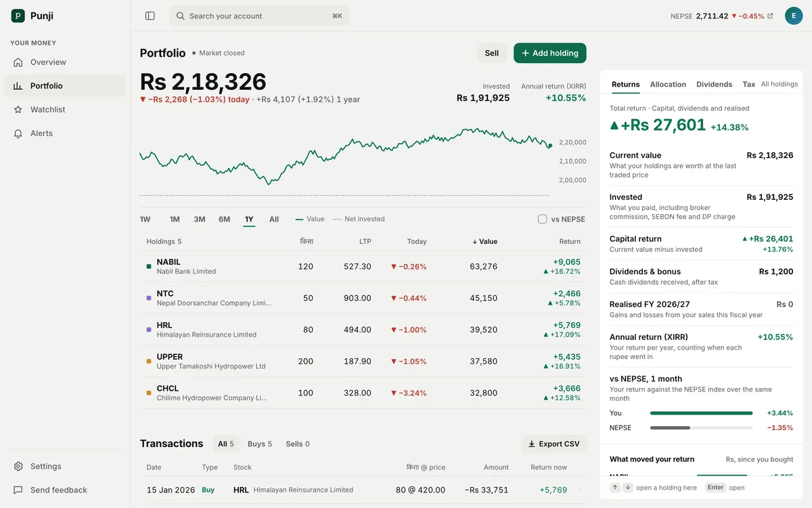Open Alerts page
The width and height of the screenshot is (812, 508).
[x=65, y=133]
